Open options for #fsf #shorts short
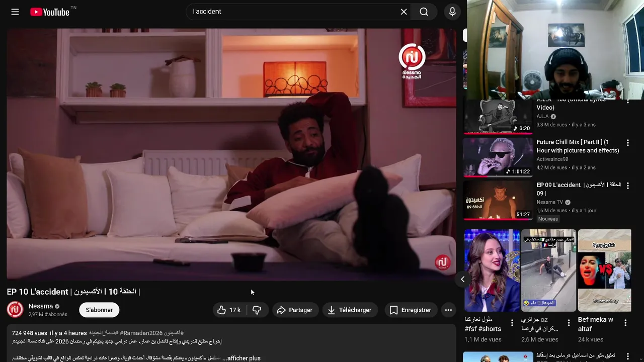644x362 pixels. pyautogui.click(x=512, y=323)
